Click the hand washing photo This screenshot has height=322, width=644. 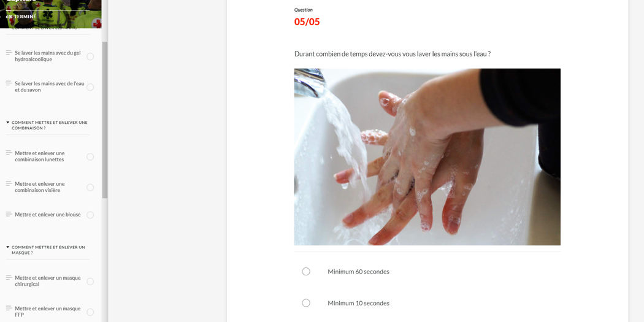[x=427, y=157]
